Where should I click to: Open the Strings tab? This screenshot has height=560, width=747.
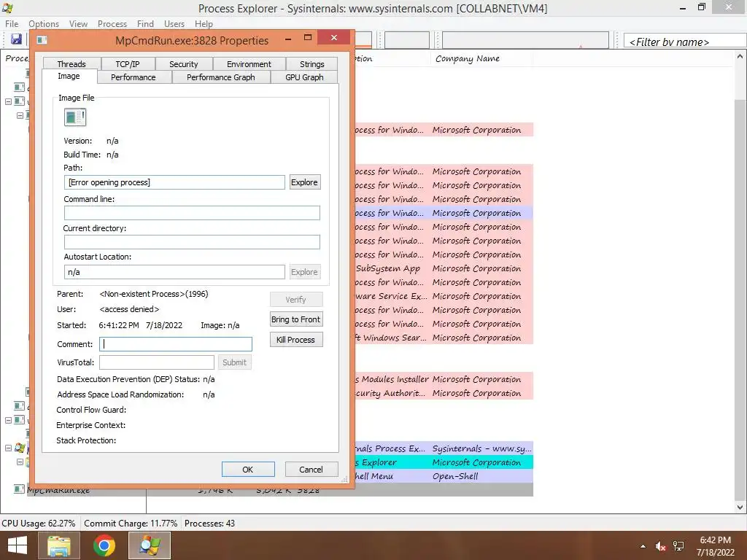pyautogui.click(x=312, y=64)
